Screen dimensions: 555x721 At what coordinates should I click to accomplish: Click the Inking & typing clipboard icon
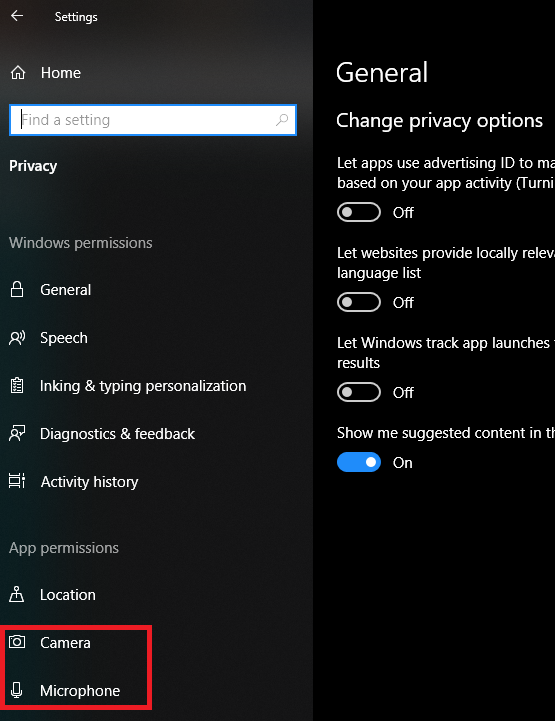17,386
